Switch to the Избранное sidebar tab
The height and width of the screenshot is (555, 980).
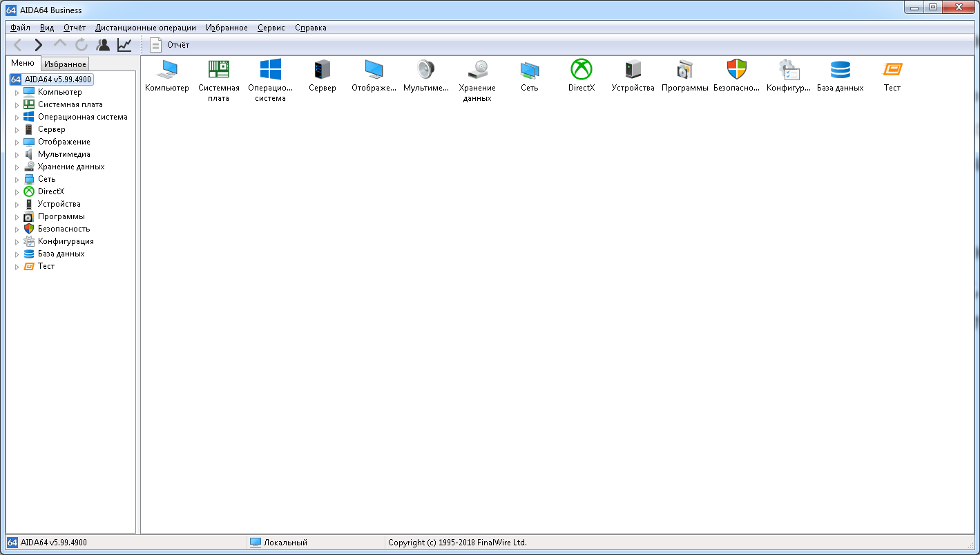click(65, 64)
